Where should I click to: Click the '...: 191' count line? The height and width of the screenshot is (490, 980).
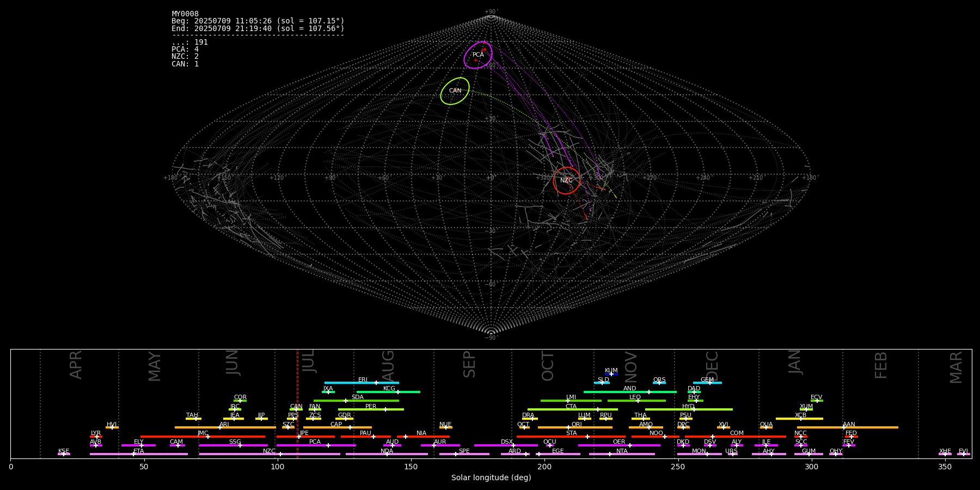[x=189, y=42]
